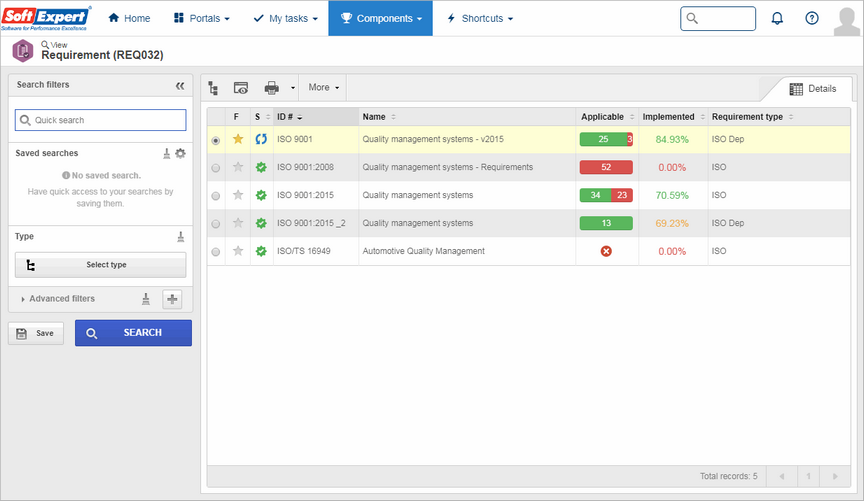Click the Save search button
864x501 pixels.
(36, 333)
